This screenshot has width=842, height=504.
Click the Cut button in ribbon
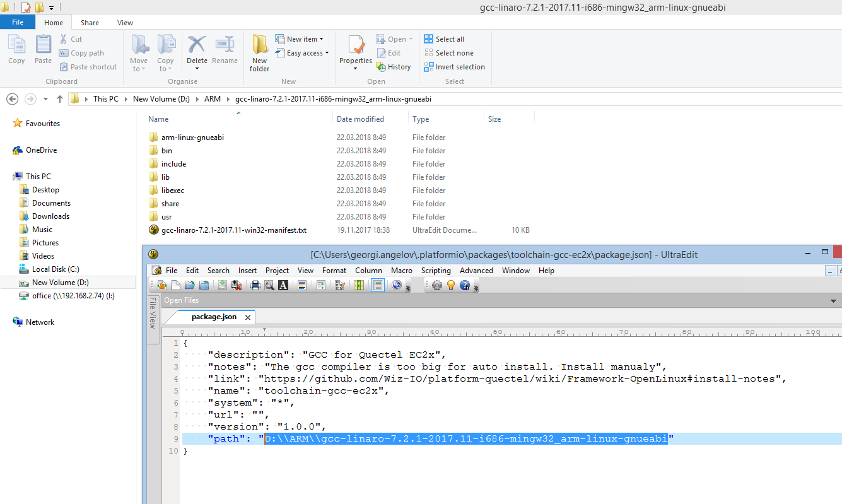coord(71,39)
